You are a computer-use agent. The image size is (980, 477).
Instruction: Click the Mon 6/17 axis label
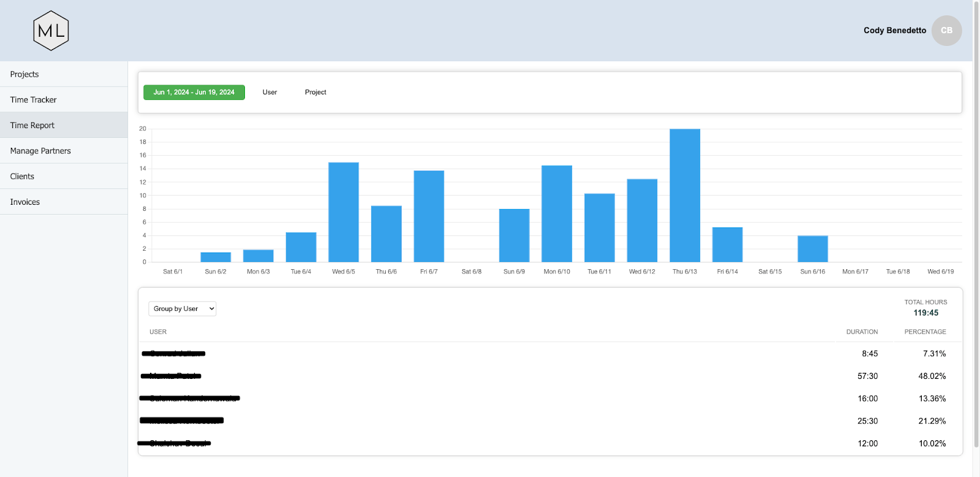855,272
